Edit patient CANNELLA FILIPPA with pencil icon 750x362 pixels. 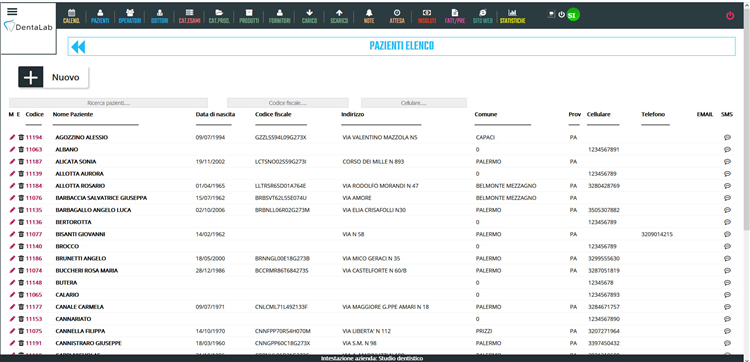click(x=12, y=331)
